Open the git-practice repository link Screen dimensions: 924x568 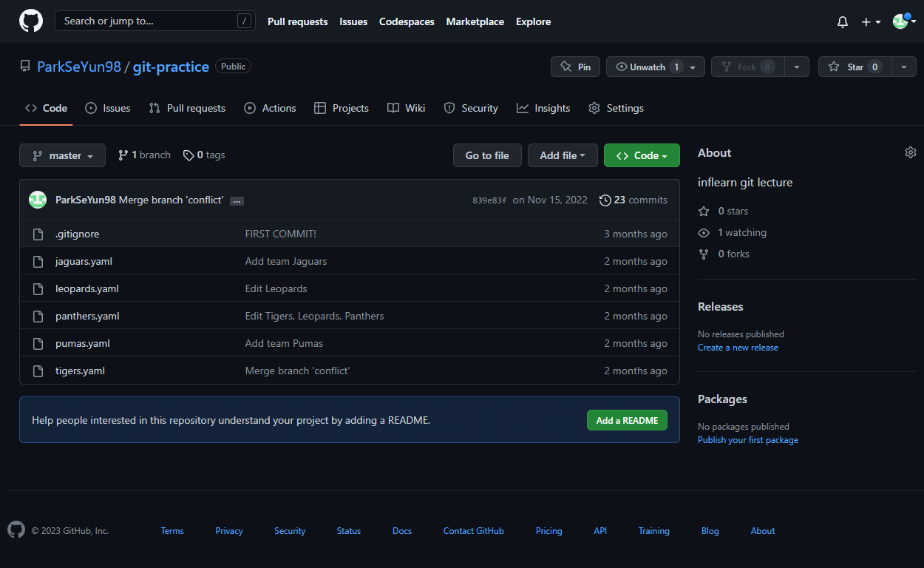[171, 67]
